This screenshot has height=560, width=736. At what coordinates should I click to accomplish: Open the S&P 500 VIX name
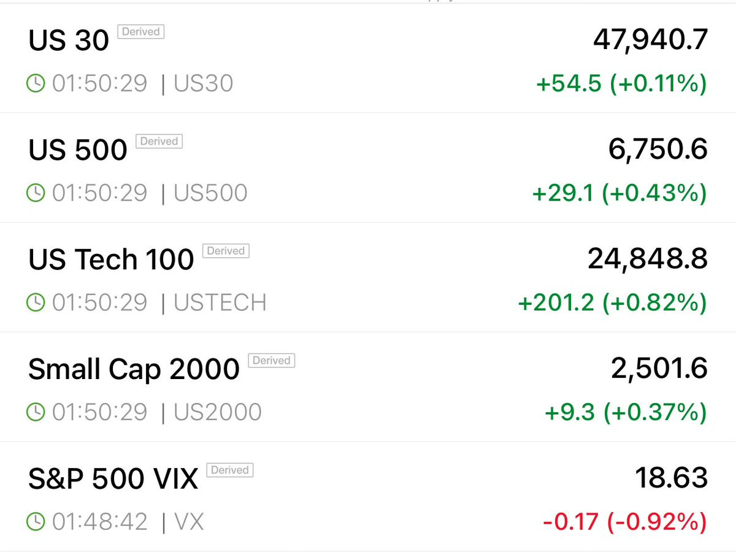[x=113, y=479]
